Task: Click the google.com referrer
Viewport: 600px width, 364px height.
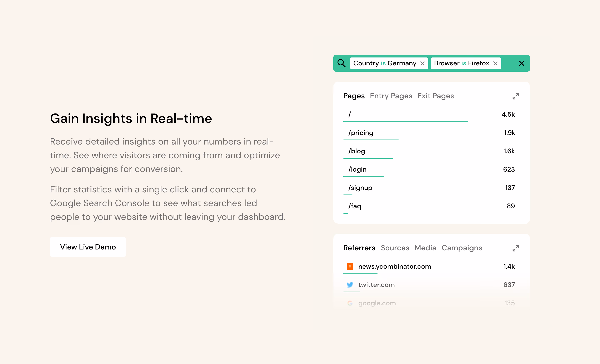Action: [377, 303]
